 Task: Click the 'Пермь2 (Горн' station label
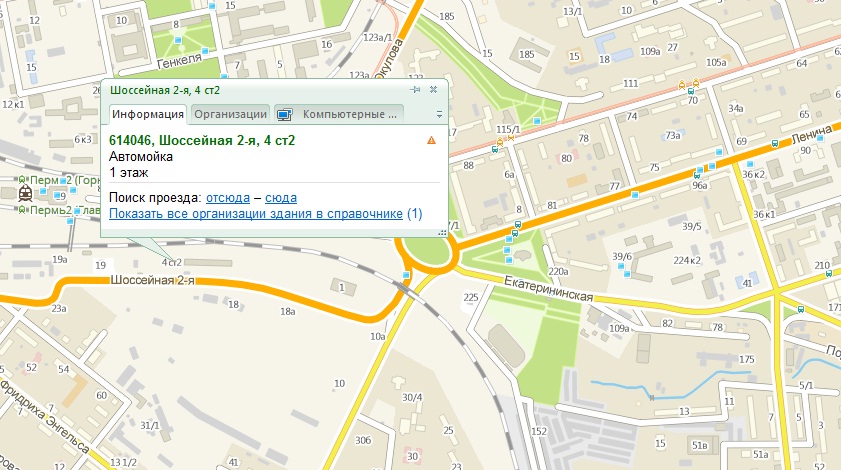click(x=65, y=180)
